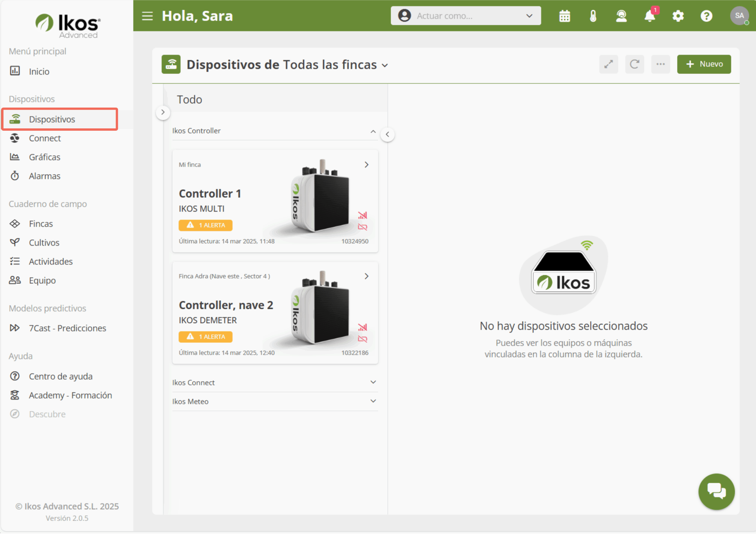Open the calendar icon in header
Image resolution: width=756 pixels, height=534 pixels.
coord(564,16)
